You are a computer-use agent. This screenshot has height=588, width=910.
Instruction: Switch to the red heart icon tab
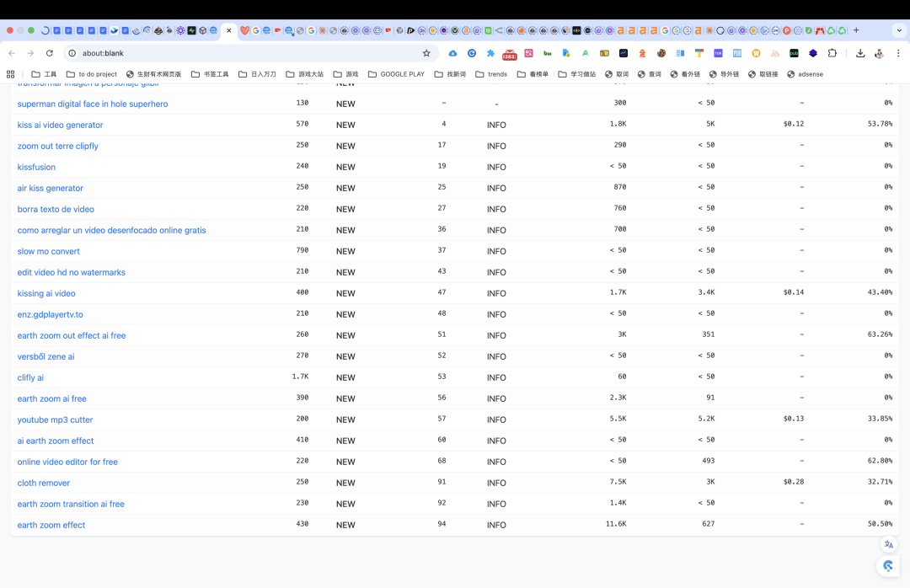[245, 30]
